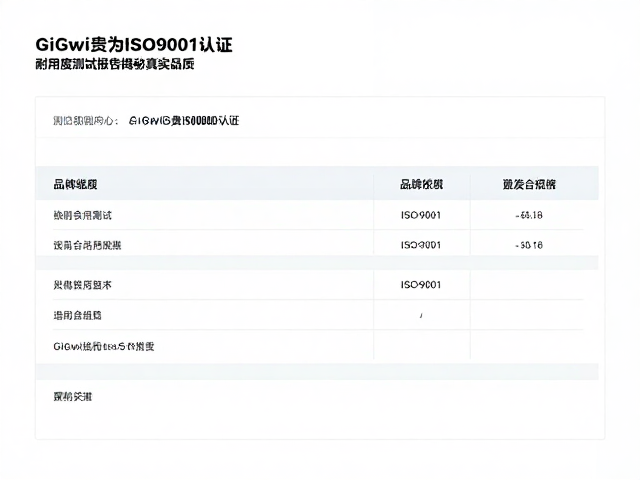The width and height of the screenshot is (640, 480).
Task: Select the first-row negative value ending '.18'
Action: point(529,215)
